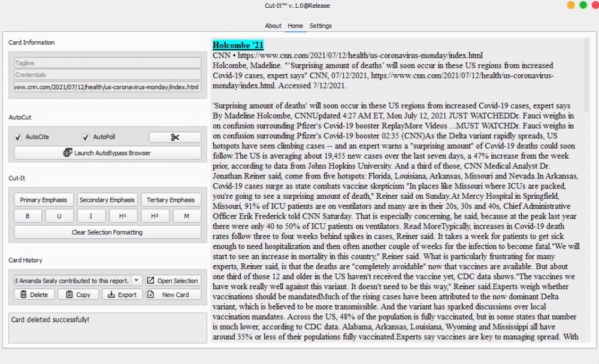The width and height of the screenshot is (599, 364).
Task: Toggle bold with the B button
Action: 28,216
